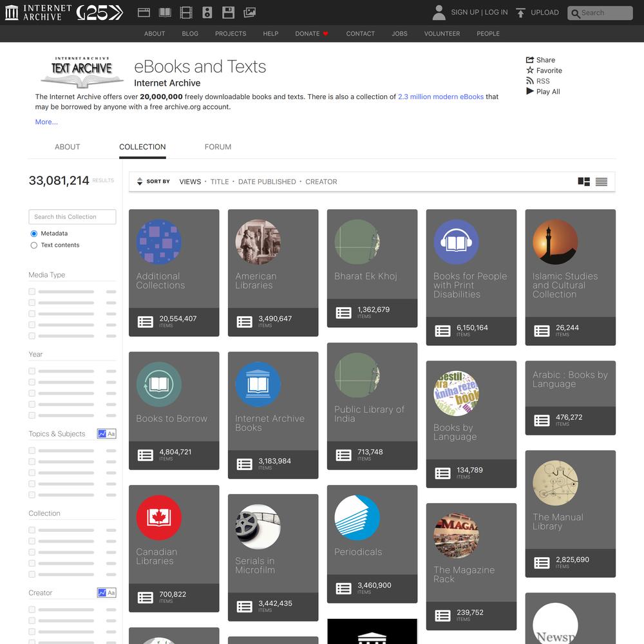
Task: Select the Metadata radio button
Action: tap(33, 234)
